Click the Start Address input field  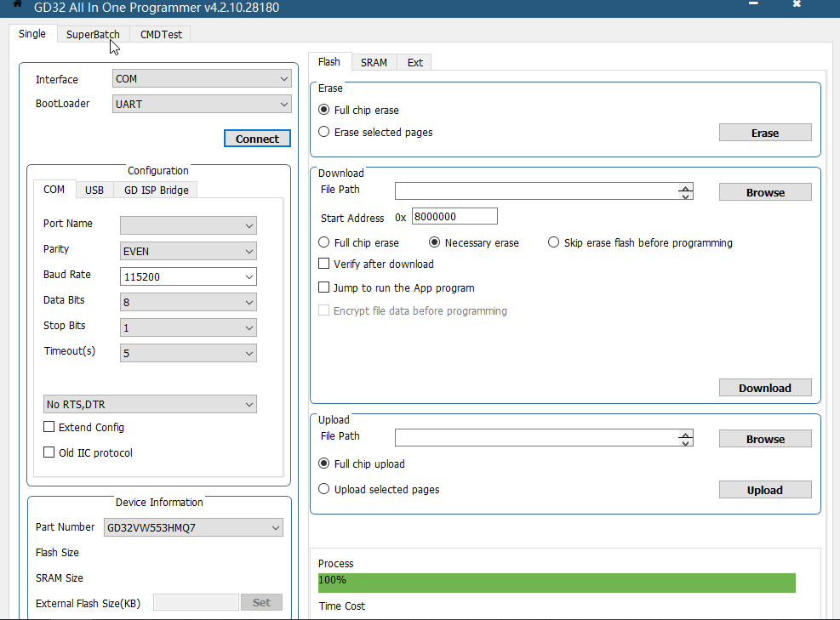pos(454,217)
